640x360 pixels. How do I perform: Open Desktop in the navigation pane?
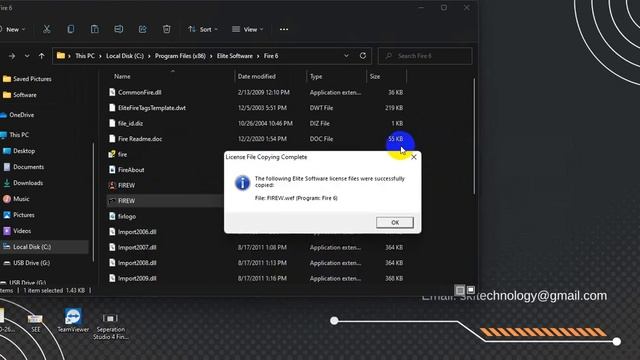coord(19,151)
